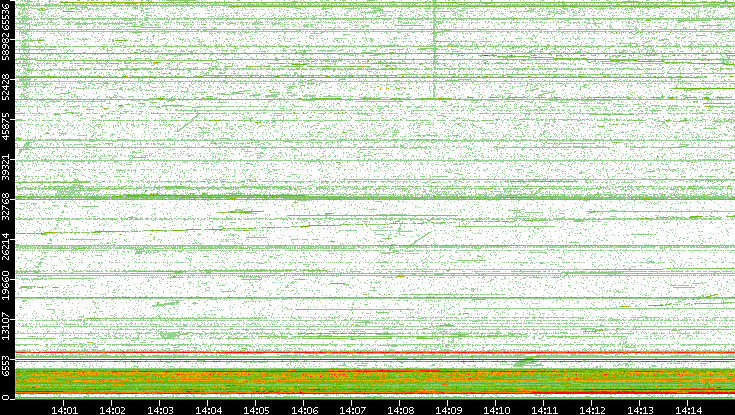735x415 pixels.
Task: Click the 19660 vertical axis label
Action: (x=5, y=286)
